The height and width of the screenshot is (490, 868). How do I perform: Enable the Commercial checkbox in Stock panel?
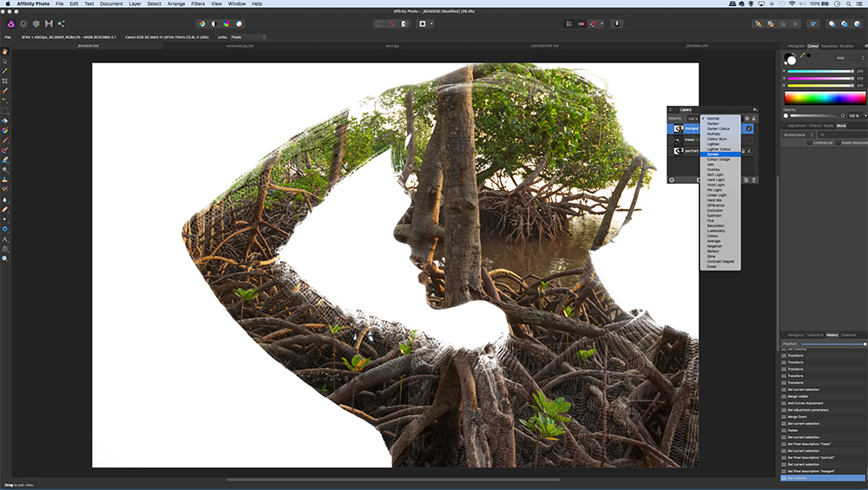(809, 143)
